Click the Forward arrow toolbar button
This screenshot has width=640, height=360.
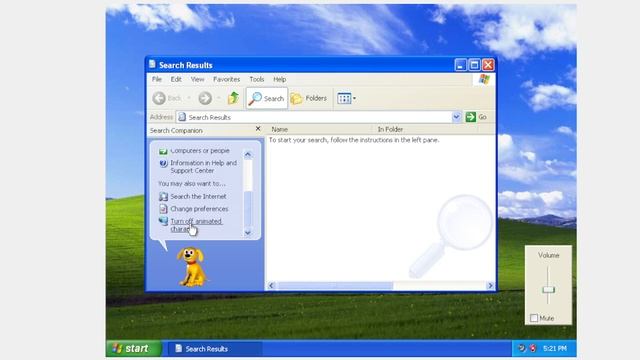pyautogui.click(x=205, y=98)
